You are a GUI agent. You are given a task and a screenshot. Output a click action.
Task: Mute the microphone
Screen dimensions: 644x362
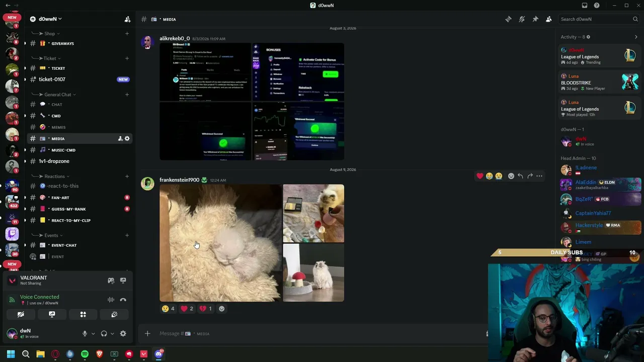point(85,334)
